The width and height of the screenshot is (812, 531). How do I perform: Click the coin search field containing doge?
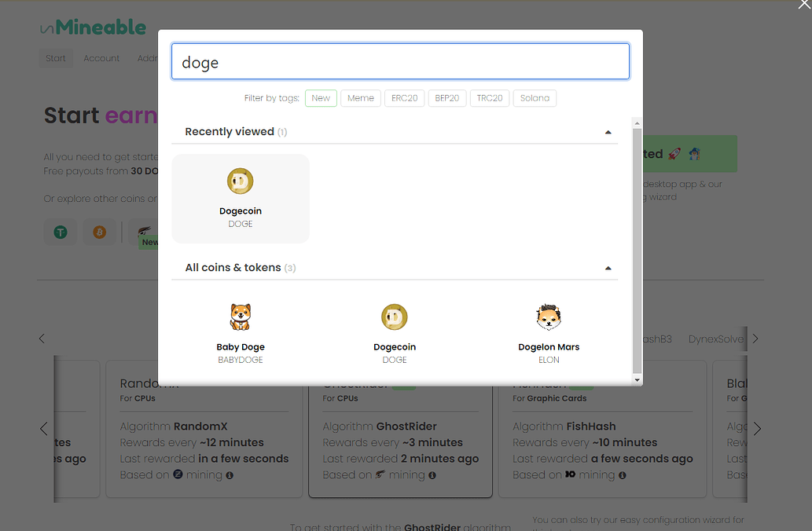click(x=400, y=62)
